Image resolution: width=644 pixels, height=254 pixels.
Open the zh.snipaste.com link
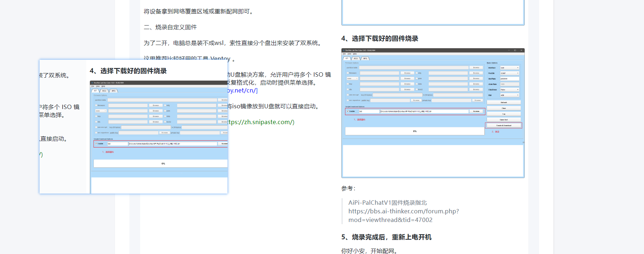(x=261, y=122)
